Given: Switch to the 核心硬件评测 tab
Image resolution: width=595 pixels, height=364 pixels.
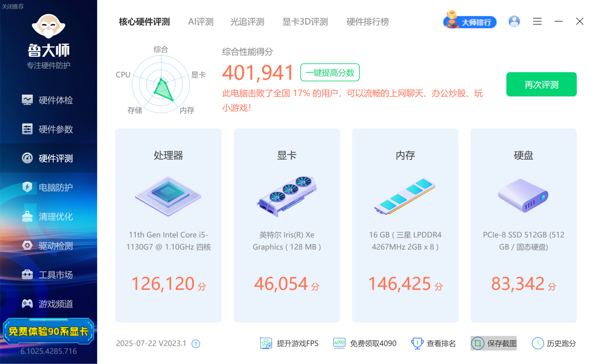Looking at the screenshot, I should [x=144, y=22].
